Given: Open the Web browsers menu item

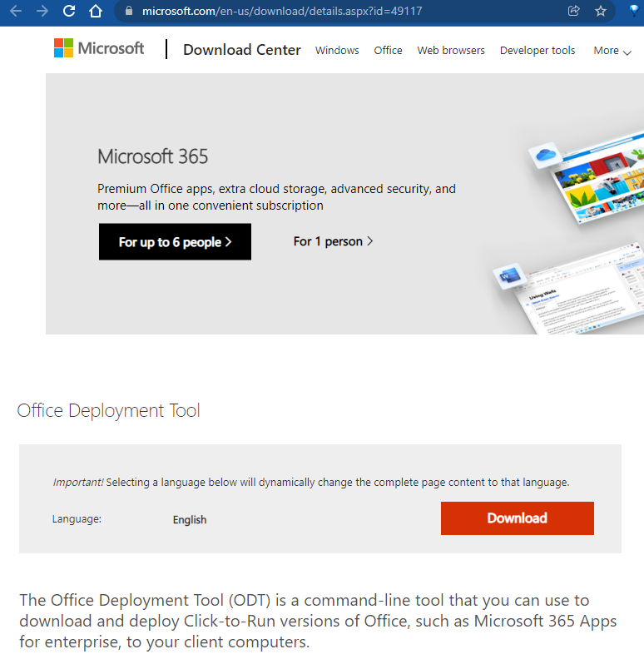Looking at the screenshot, I should pos(451,51).
